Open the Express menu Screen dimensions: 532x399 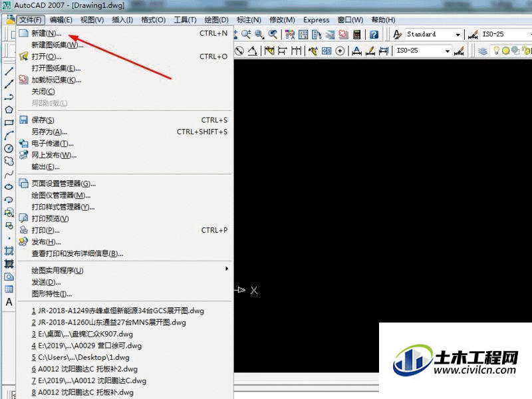click(316, 20)
